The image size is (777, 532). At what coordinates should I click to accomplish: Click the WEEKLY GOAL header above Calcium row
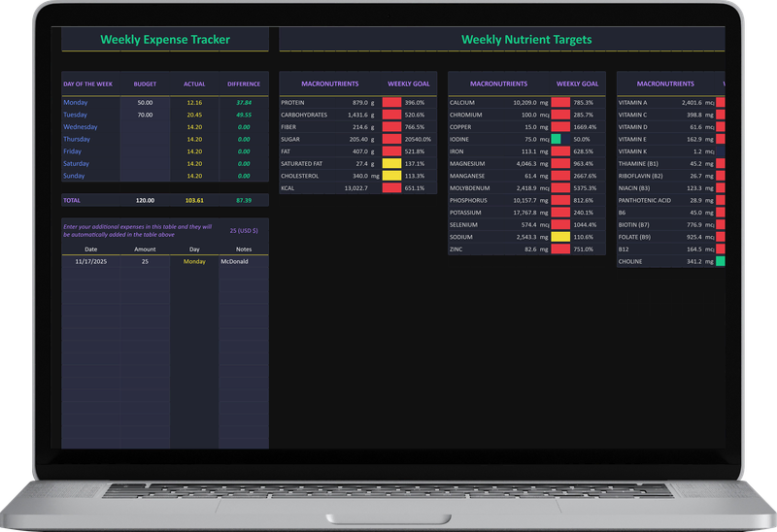pos(577,83)
